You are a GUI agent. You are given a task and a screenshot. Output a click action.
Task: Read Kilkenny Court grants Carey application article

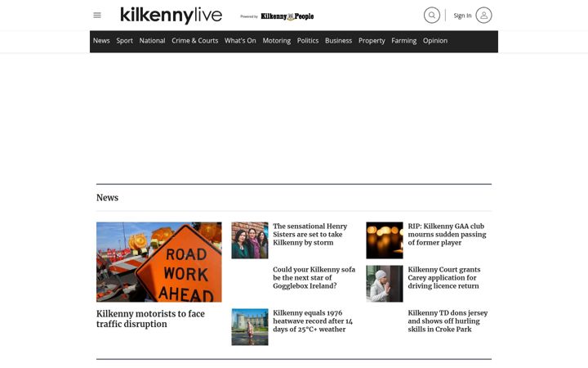[x=444, y=277]
